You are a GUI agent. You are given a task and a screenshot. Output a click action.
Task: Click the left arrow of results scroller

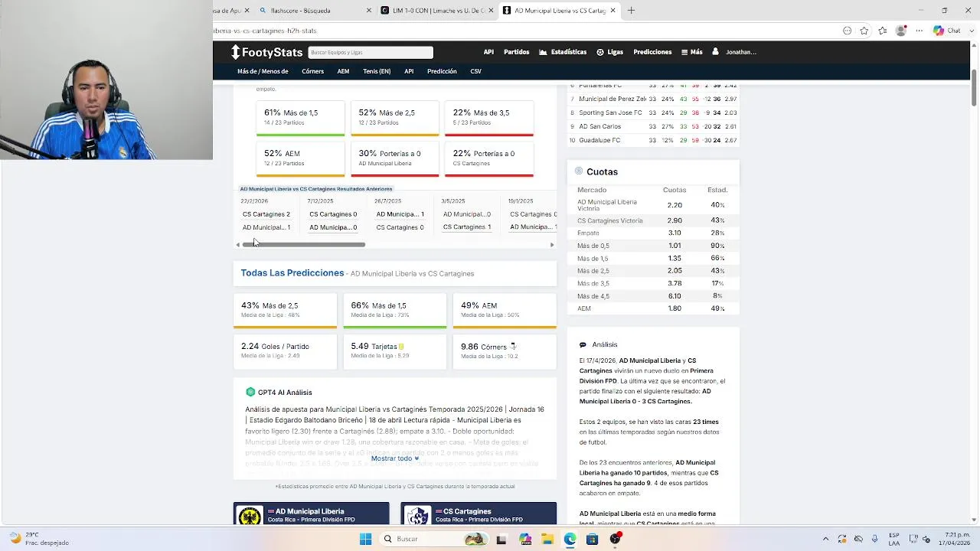(x=237, y=245)
